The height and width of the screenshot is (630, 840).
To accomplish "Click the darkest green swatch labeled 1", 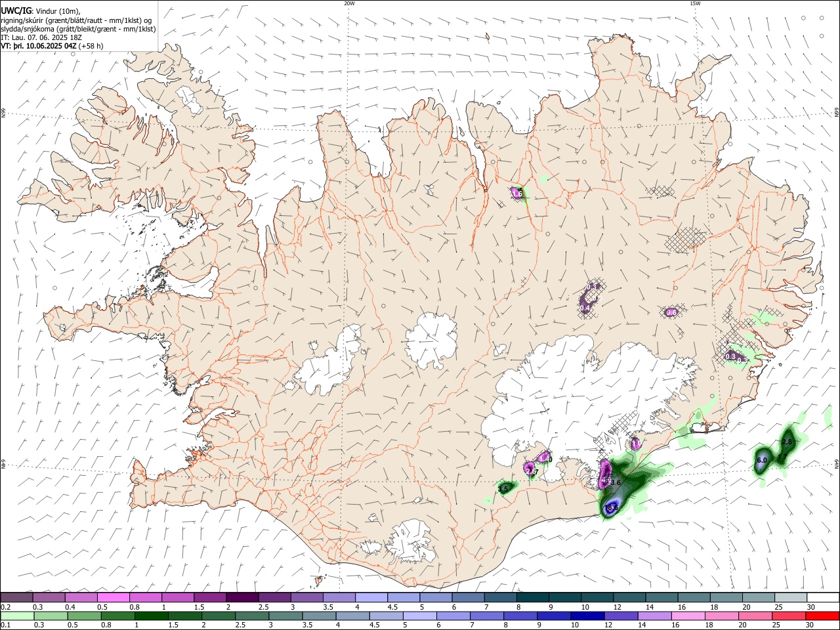I will [151, 616].
